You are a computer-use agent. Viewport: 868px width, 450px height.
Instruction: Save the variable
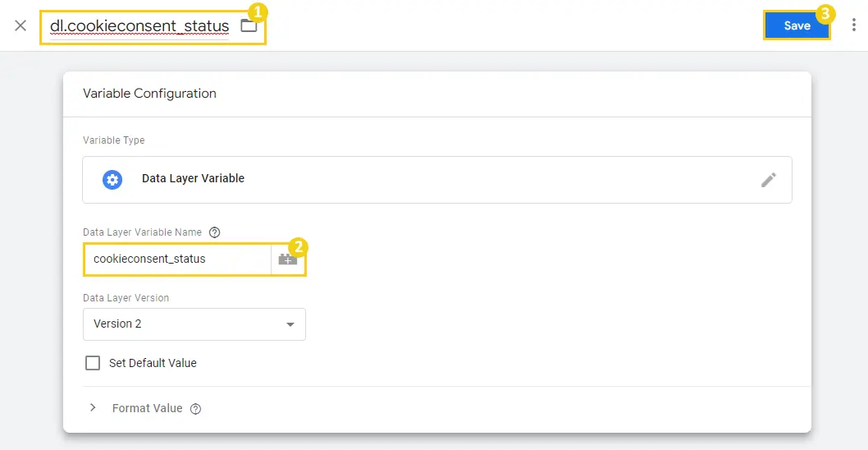tap(797, 25)
